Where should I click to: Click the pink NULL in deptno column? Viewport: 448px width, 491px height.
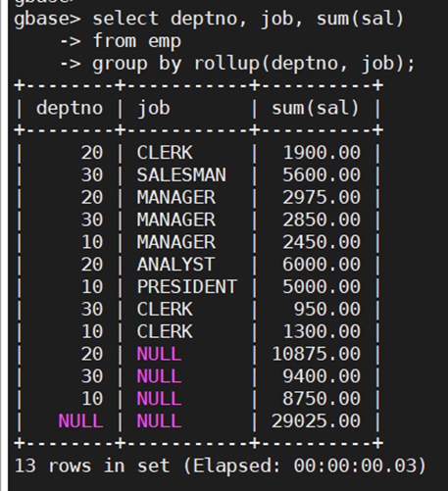click(x=80, y=421)
